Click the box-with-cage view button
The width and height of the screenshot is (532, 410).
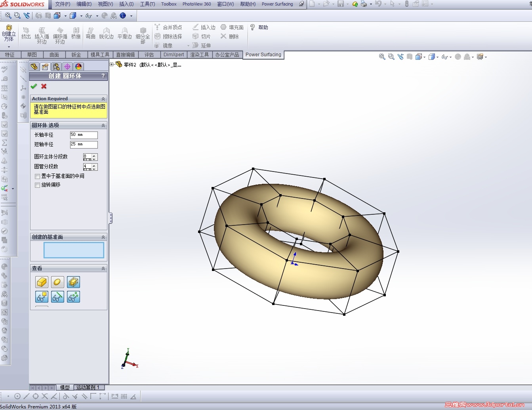pos(73,282)
